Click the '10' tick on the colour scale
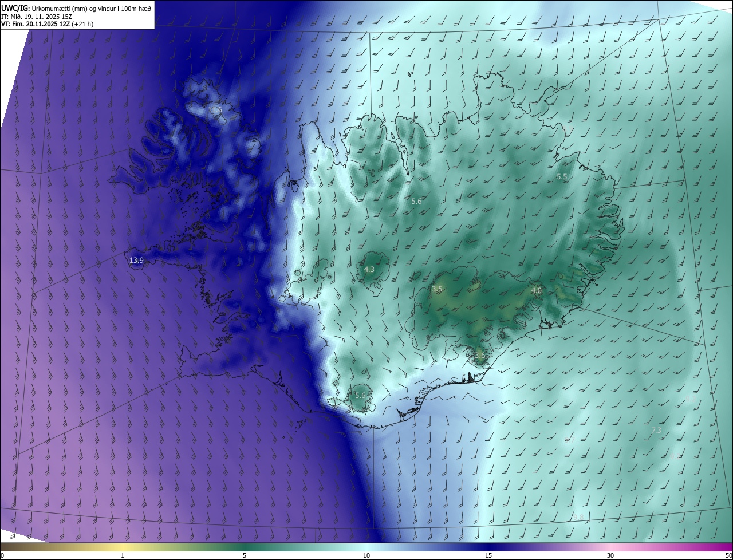The image size is (733, 560). point(366,555)
